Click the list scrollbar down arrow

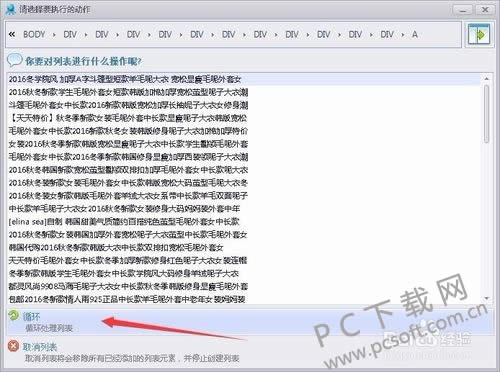tap(487, 298)
